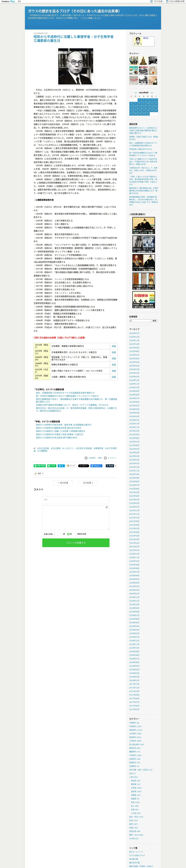Click the sidebar article search field
The image size is (186, 868).
[x=140, y=321]
